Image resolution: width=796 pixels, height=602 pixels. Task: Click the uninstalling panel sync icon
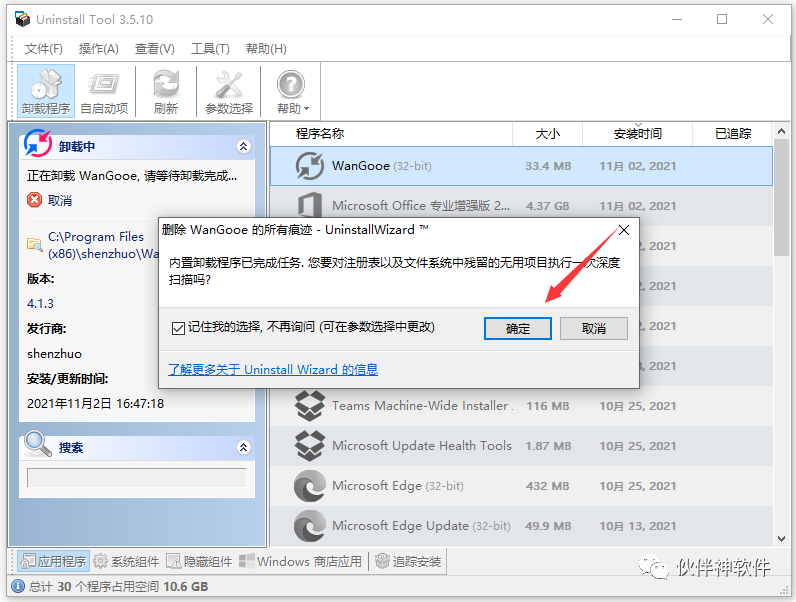click(38, 143)
